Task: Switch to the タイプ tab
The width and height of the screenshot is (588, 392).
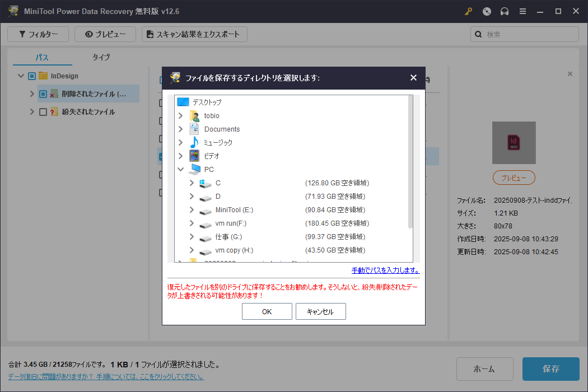Action: pos(101,57)
